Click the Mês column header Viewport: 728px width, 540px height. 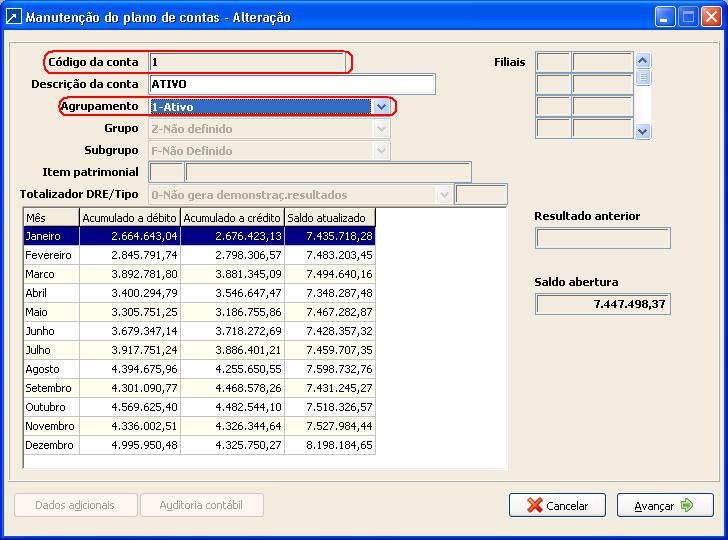click(x=52, y=218)
